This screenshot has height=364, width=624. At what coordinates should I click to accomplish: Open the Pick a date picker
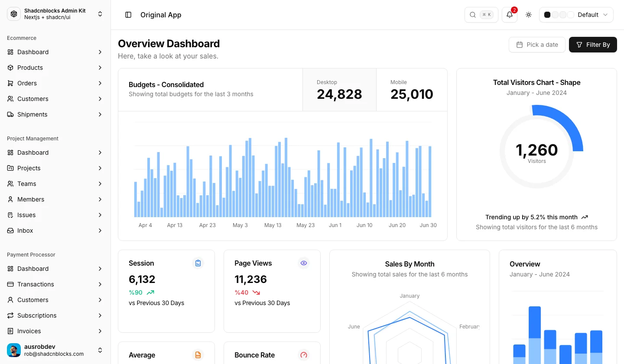point(537,45)
